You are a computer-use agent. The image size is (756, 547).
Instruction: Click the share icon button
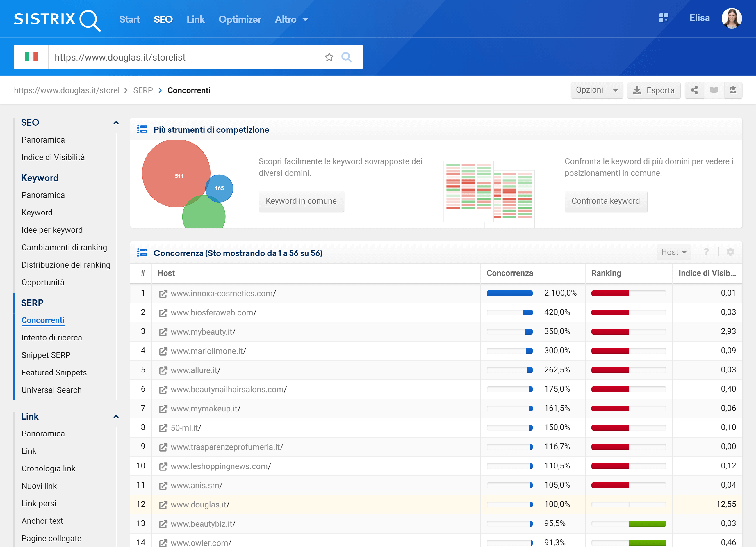coord(694,90)
